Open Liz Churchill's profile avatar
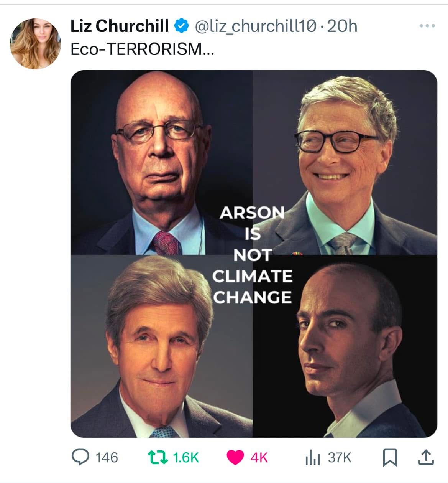This screenshot has height=483, width=448. 35,43
